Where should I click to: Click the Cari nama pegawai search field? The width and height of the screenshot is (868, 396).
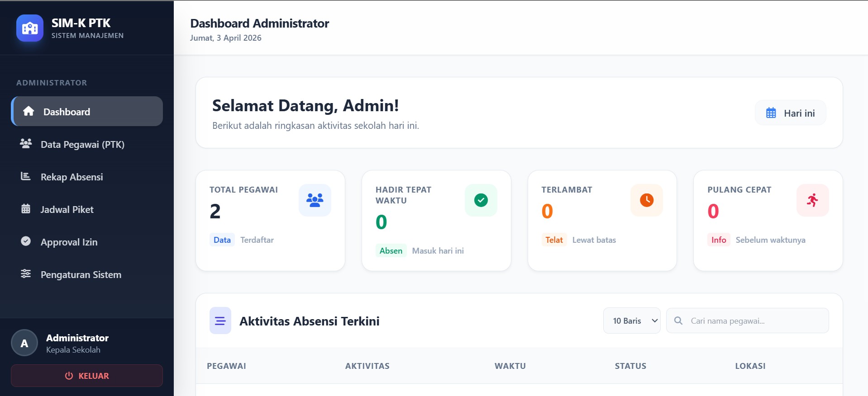tap(756, 321)
